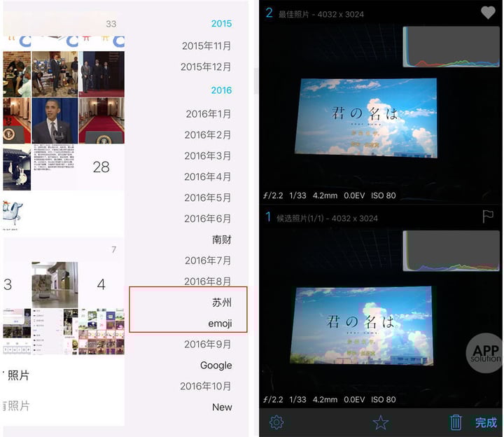This screenshot has width=504, height=437.
Task: Tap the 完成 done button
Action: point(486,422)
